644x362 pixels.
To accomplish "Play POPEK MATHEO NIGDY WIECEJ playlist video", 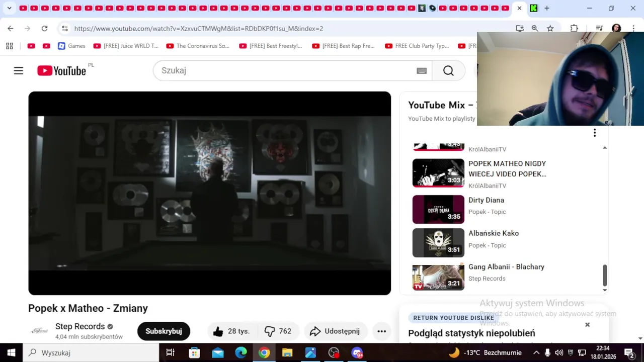I will (438, 173).
